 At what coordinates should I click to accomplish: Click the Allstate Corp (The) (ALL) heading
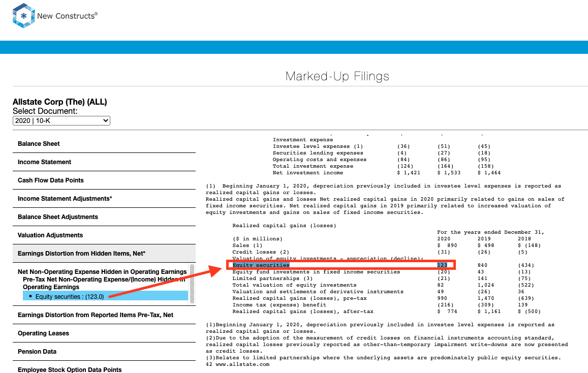pyautogui.click(x=59, y=102)
